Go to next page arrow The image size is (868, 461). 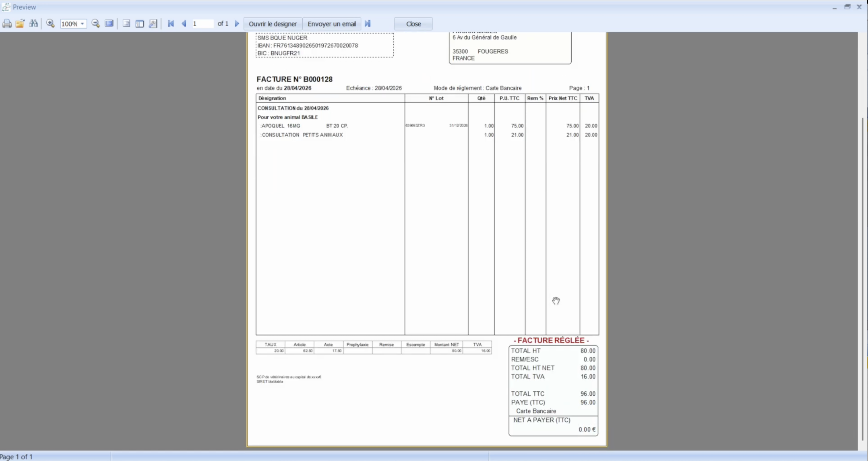[x=237, y=24]
